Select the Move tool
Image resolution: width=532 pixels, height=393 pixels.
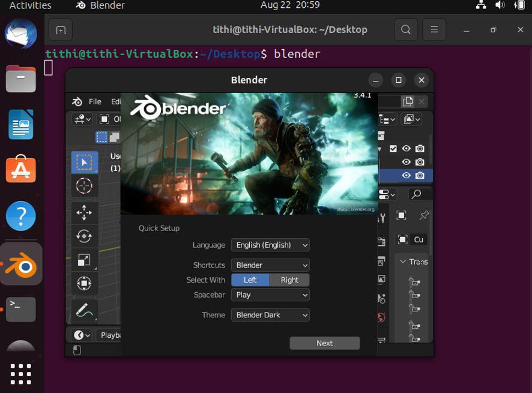[84, 212]
